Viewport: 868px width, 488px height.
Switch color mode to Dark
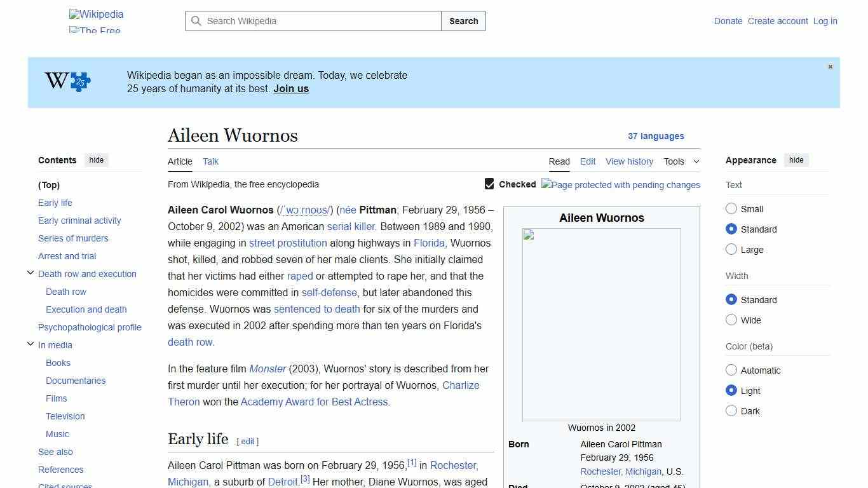click(731, 411)
